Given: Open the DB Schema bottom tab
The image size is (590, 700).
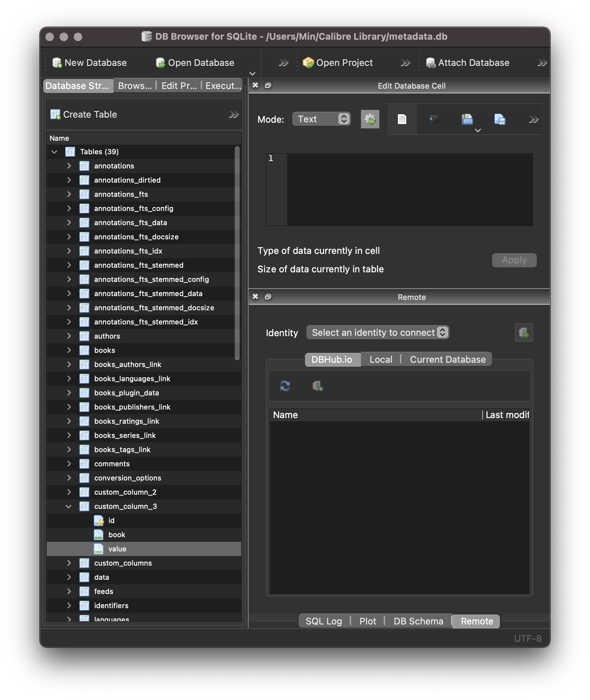Looking at the screenshot, I should [418, 621].
